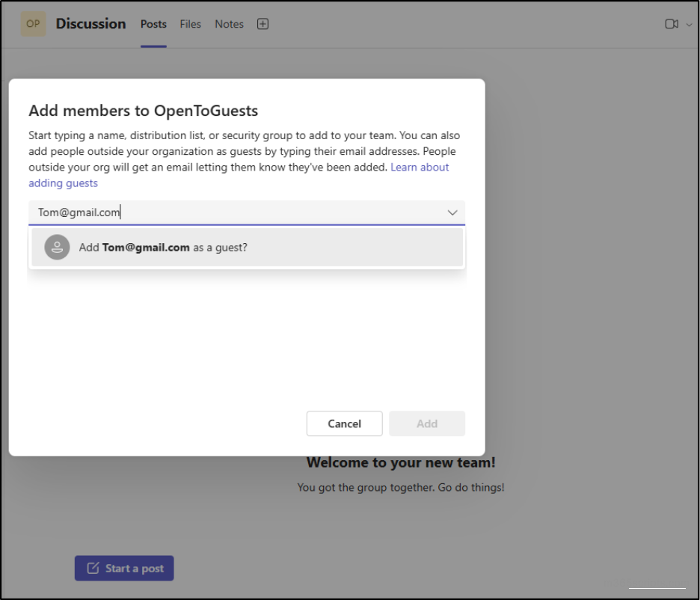Click the Start a post button

124,568
